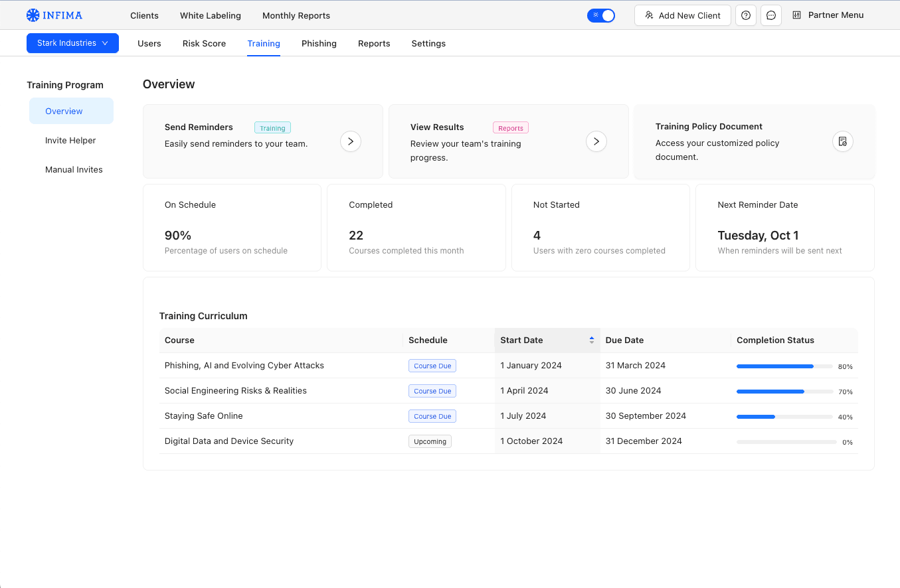
Task: Switch to the Phishing tab
Action: [319, 44]
